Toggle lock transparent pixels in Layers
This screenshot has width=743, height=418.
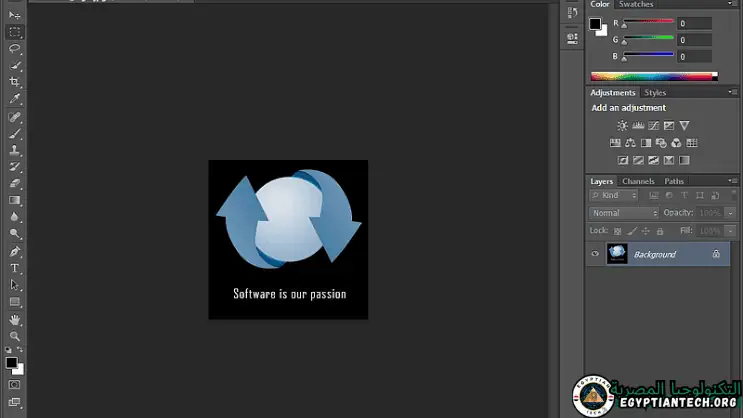tap(617, 230)
